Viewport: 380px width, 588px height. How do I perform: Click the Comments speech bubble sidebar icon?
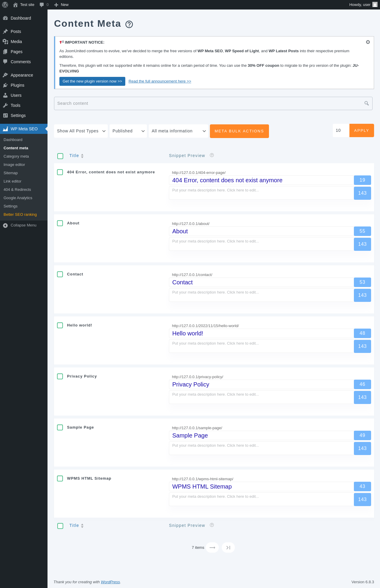pyautogui.click(x=5, y=62)
